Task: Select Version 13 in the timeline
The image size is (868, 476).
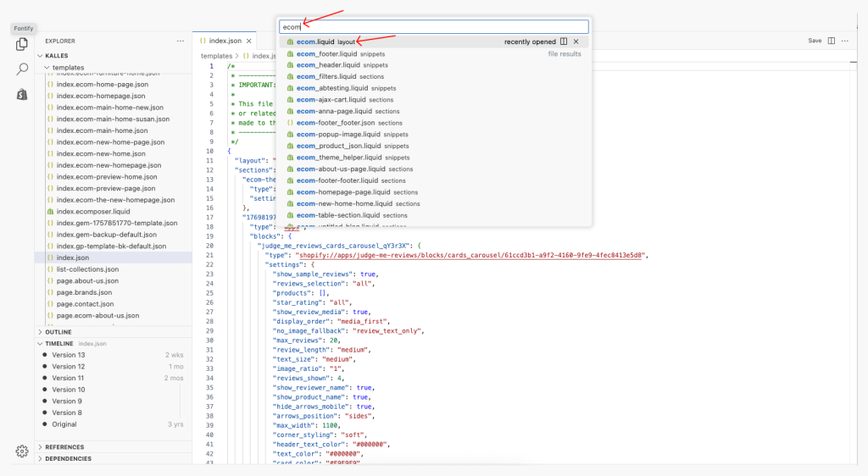Action: 69,355
